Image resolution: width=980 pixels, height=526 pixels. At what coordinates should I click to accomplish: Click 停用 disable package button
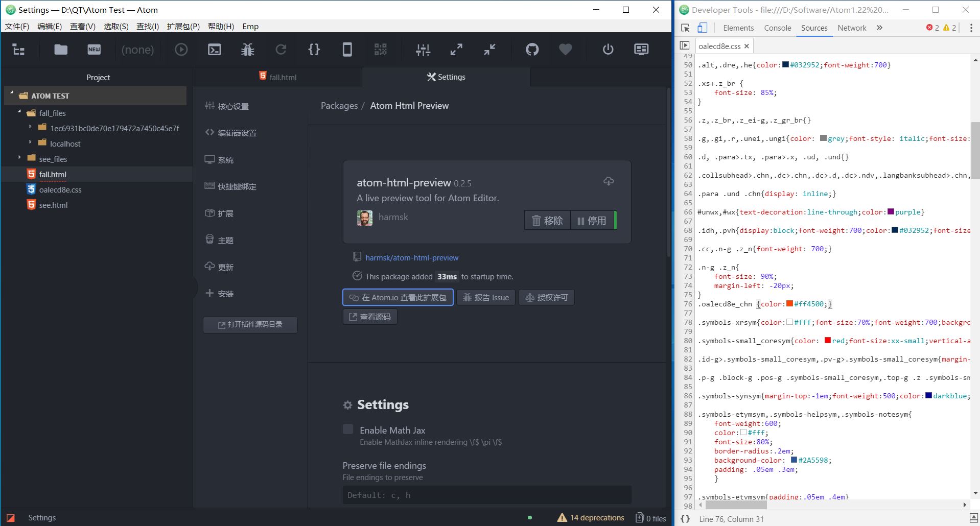pos(592,221)
